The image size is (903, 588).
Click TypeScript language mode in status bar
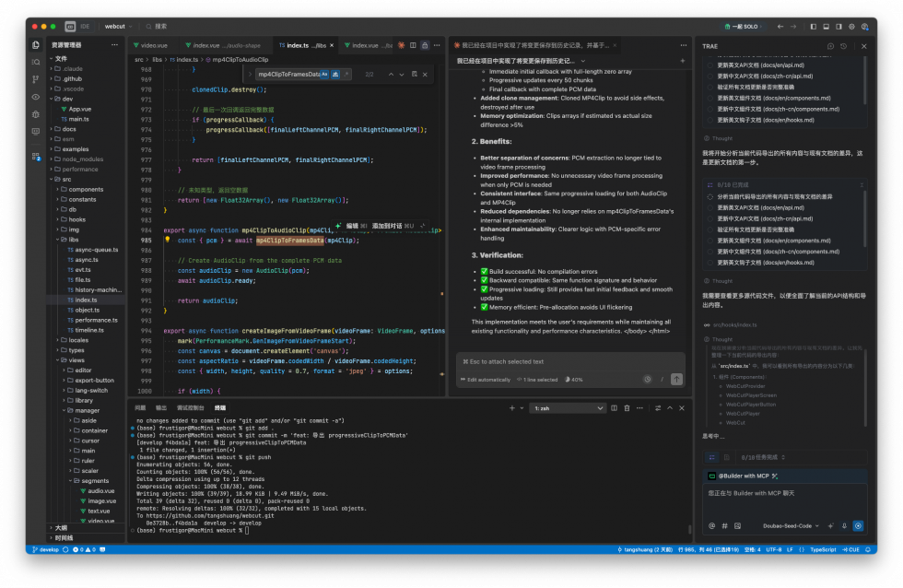click(x=822, y=549)
